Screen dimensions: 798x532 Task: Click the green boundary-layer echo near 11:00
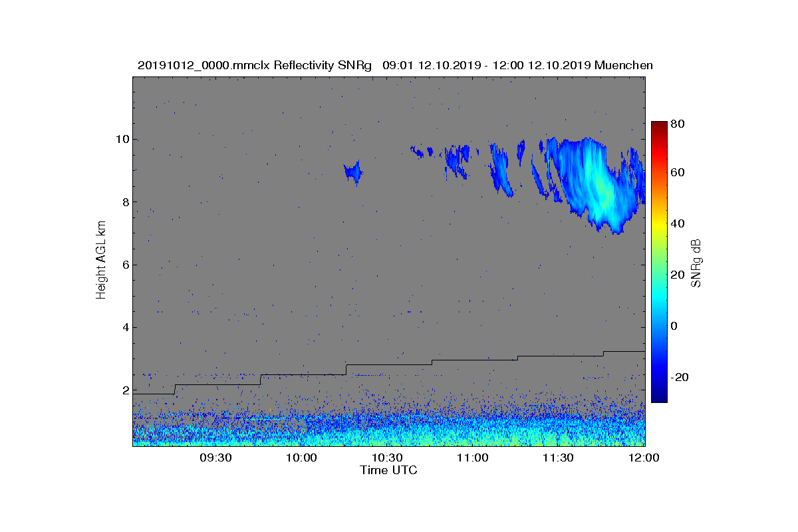(473, 436)
